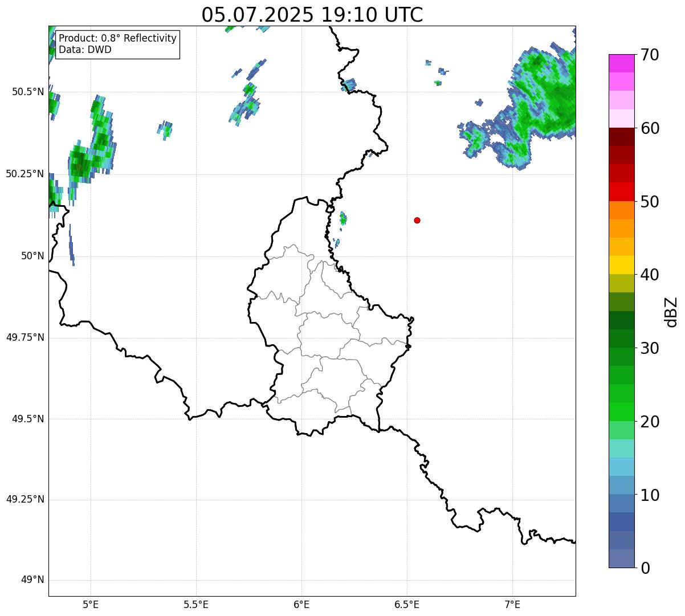
Task: Click the longitude label "7°E"
Action: (512, 604)
